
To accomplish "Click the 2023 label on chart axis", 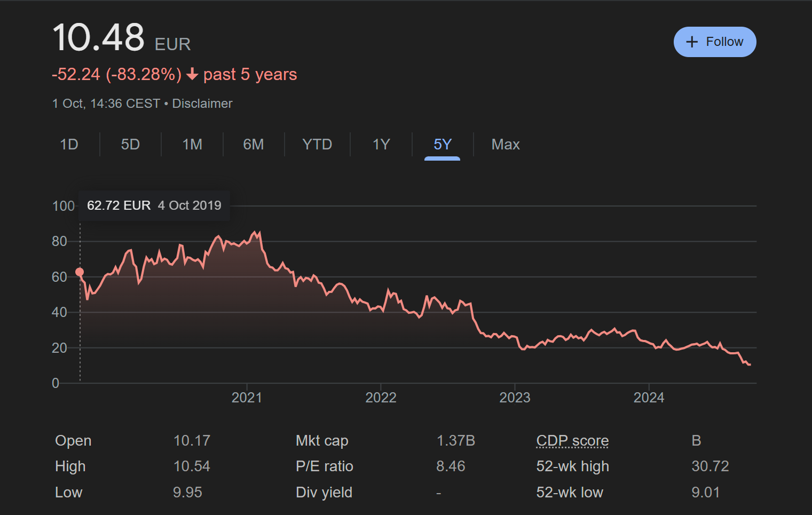I will (x=515, y=398).
